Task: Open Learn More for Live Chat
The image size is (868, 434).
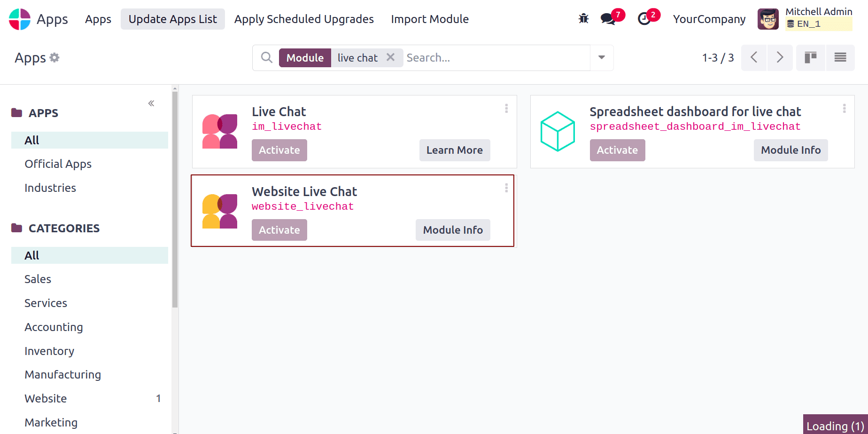Action: click(454, 150)
